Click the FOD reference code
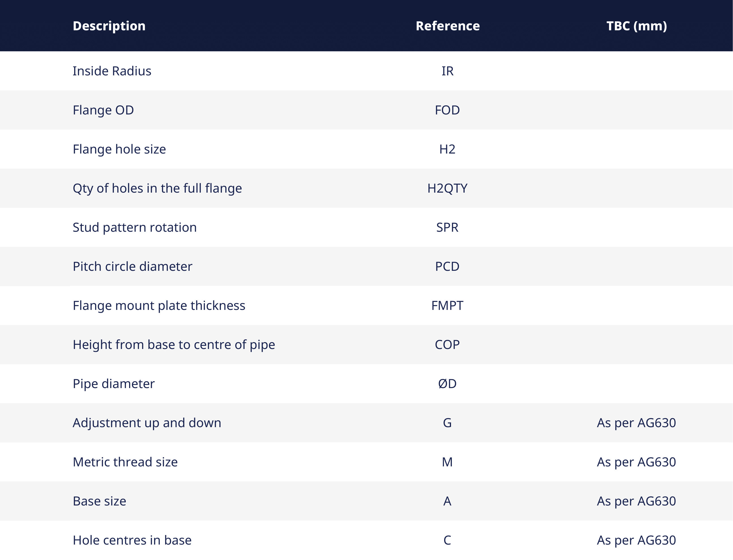Viewport: 733px width, 560px height. pyautogui.click(x=447, y=110)
